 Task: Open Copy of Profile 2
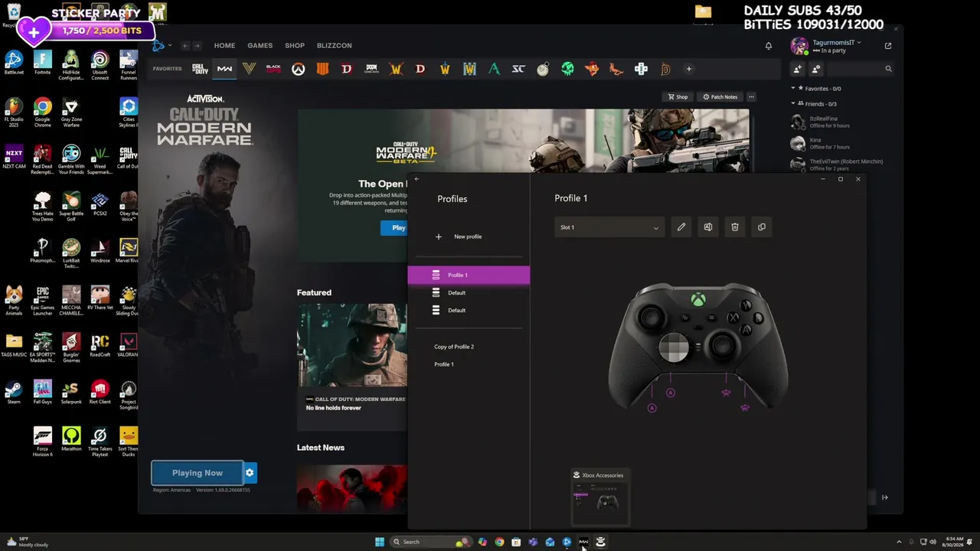pyautogui.click(x=454, y=347)
